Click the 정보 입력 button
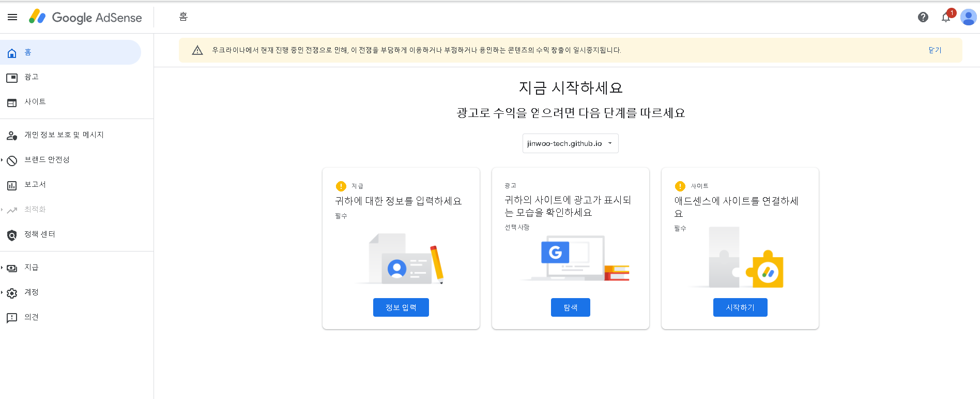 (x=401, y=307)
